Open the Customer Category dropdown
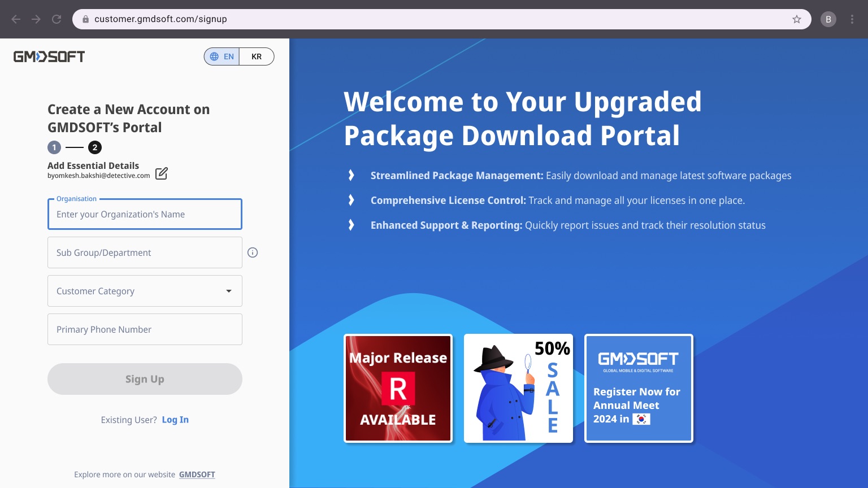Image resolution: width=868 pixels, height=488 pixels. point(145,291)
